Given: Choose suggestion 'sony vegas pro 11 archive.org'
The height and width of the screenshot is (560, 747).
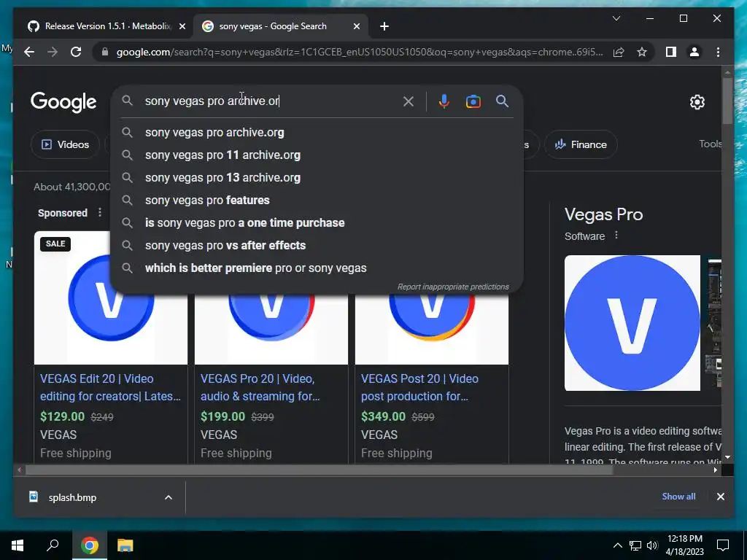Looking at the screenshot, I should coord(317,155).
